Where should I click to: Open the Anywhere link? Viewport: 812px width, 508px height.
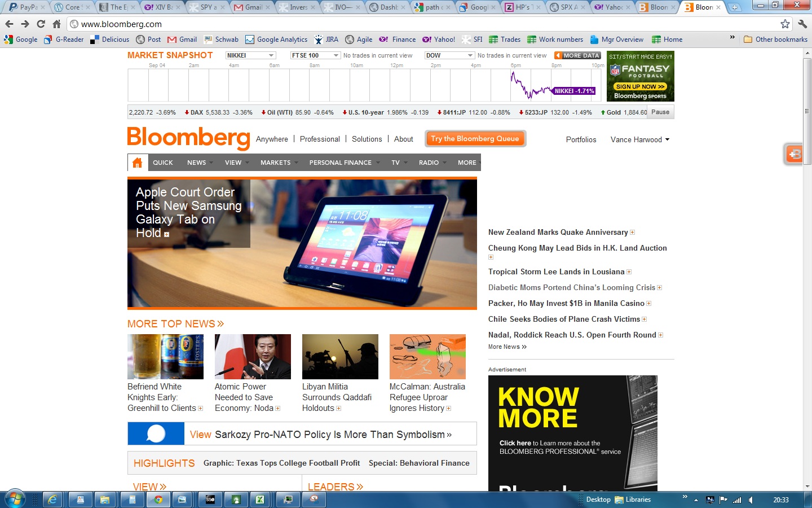point(272,139)
